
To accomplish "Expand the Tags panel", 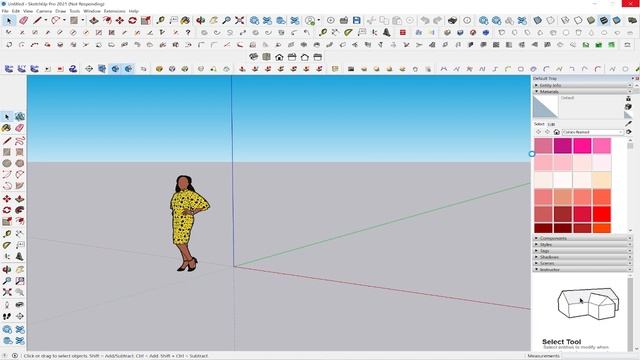I will 582,251.
